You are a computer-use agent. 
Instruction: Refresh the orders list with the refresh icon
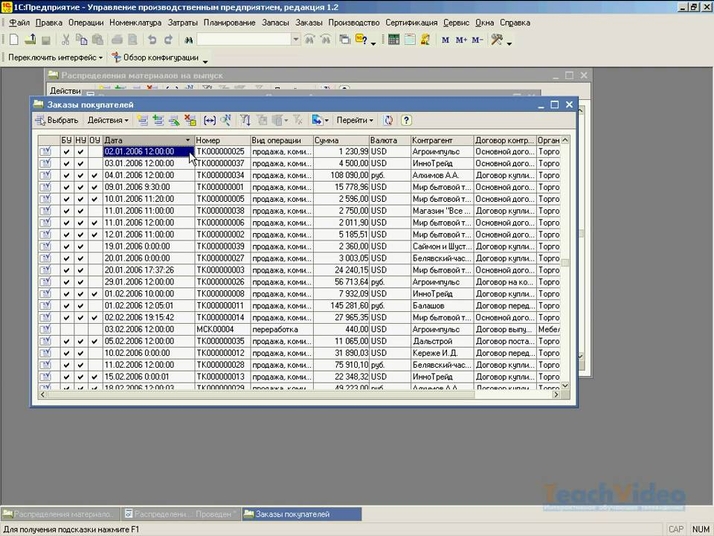[390, 120]
